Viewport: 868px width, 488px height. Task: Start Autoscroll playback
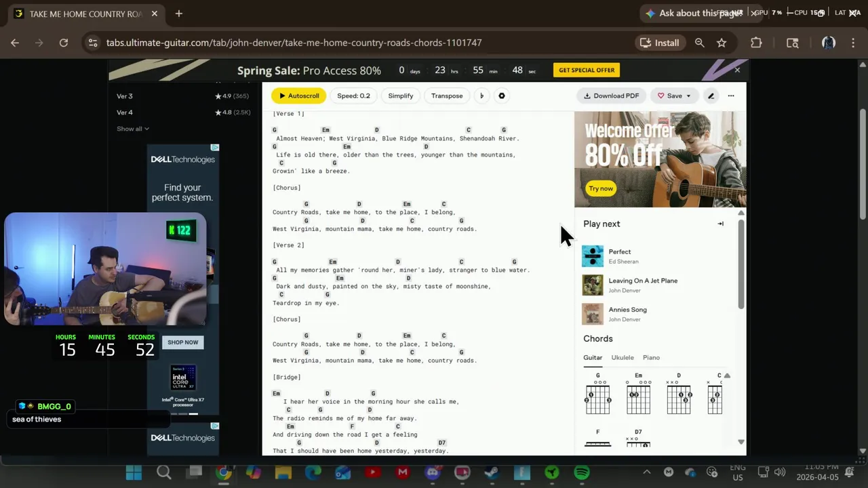(x=298, y=96)
